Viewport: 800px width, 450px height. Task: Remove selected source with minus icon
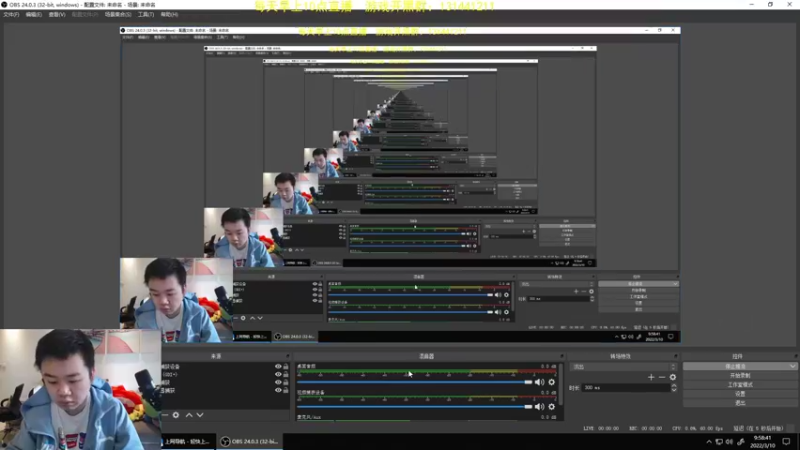click(165, 415)
